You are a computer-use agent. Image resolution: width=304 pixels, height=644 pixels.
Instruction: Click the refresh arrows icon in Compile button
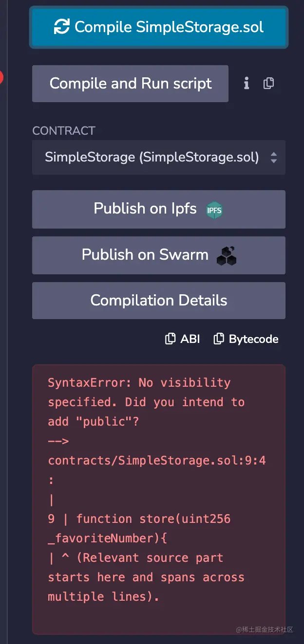(62, 27)
